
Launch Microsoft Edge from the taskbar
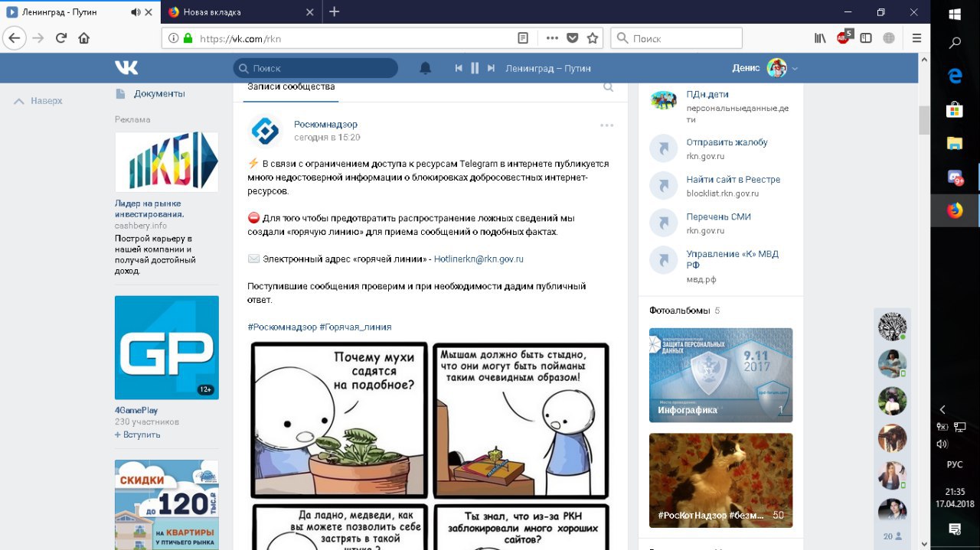955,76
